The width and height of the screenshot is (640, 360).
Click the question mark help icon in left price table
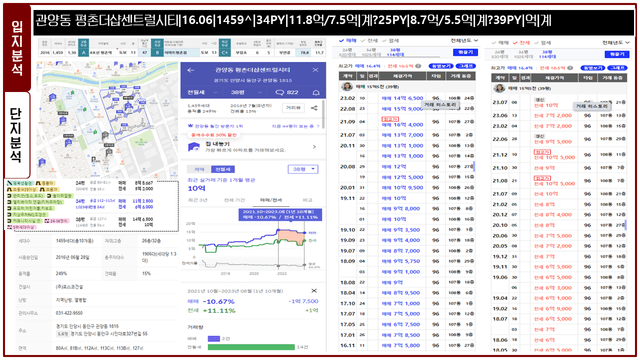pyautogui.click(x=418, y=66)
